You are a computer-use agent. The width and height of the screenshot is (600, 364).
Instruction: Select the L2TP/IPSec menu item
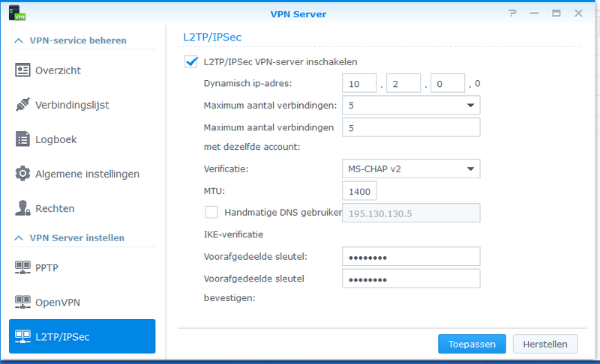pos(82,336)
